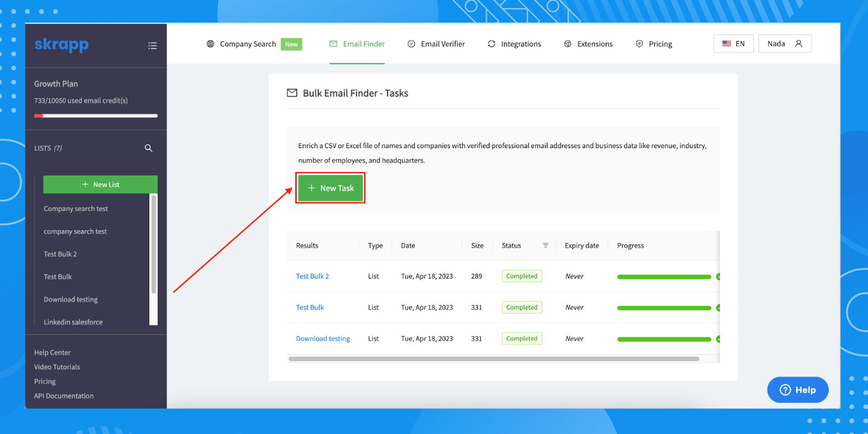Select the Test Bulk sidebar list
The width and height of the screenshot is (868, 434).
[58, 277]
